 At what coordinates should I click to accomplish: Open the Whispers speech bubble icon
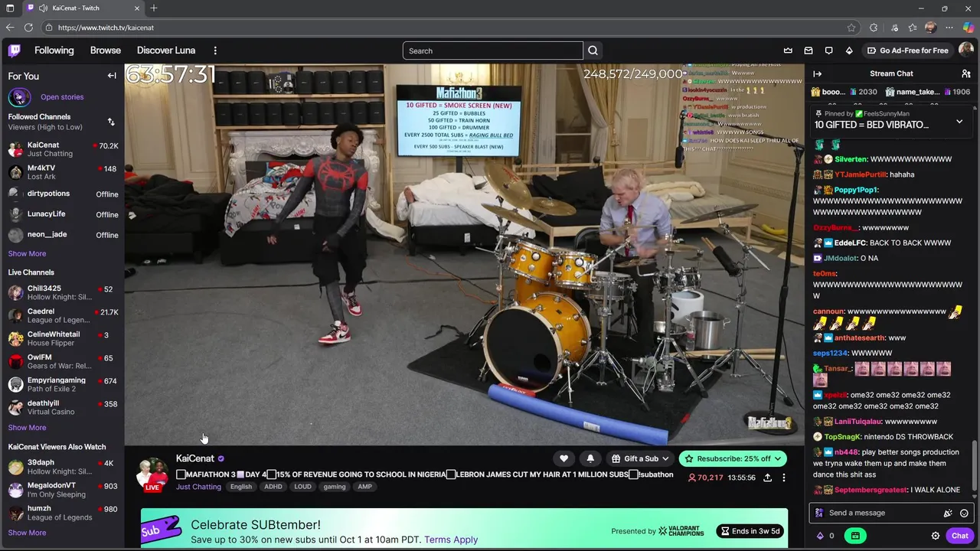pos(828,51)
